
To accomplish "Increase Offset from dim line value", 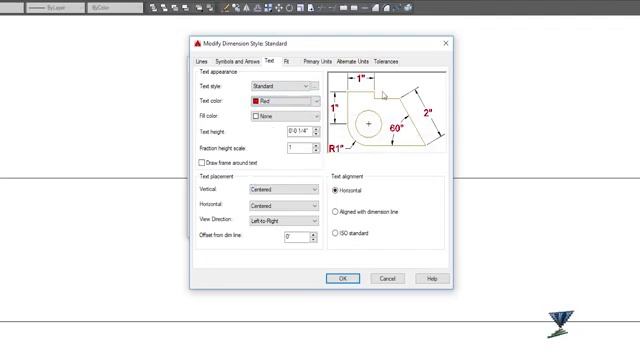I will point(313,235).
